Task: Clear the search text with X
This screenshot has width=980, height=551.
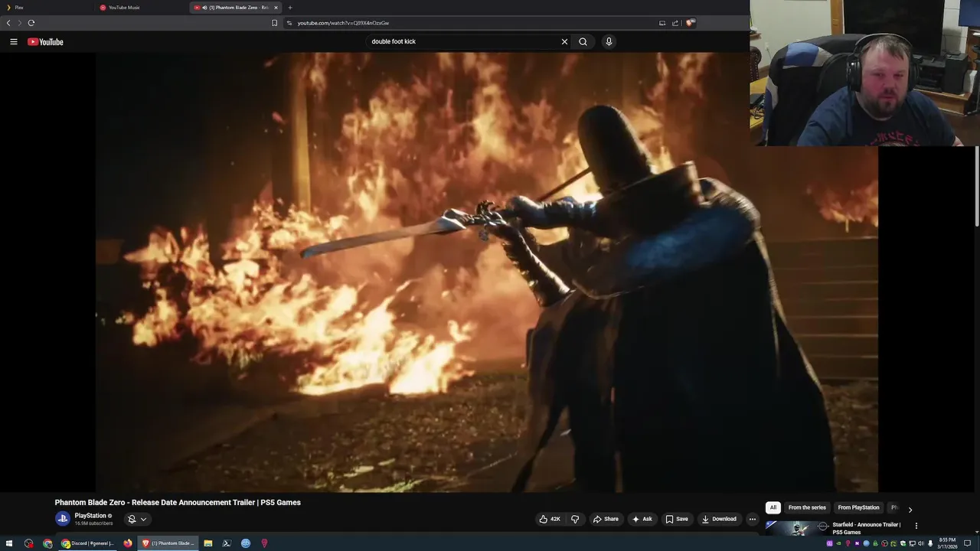Action: (x=565, y=42)
